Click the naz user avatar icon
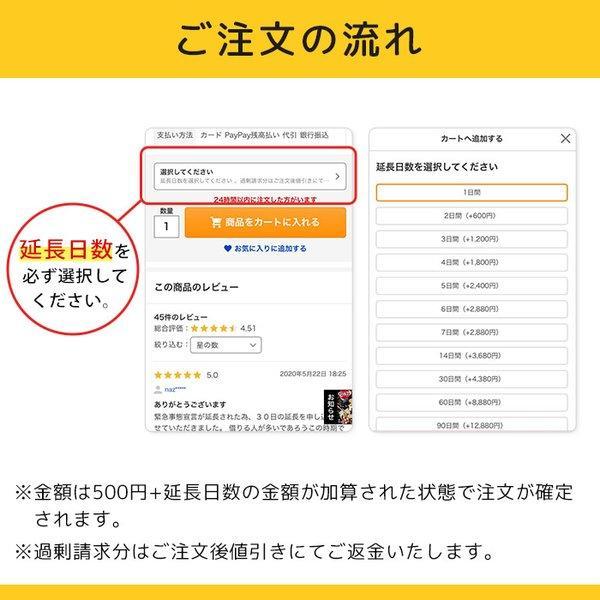This screenshot has width=600, height=600. tap(158, 390)
